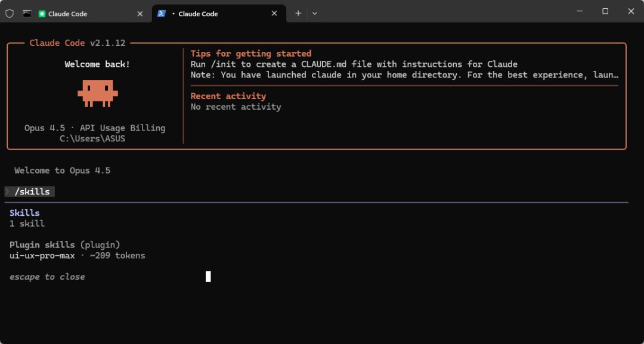Click the 'Skills' panel heading

pyautogui.click(x=24, y=213)
